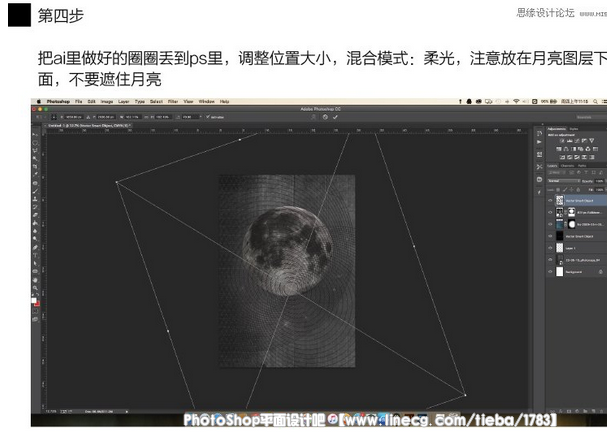Click the lock all padlock icon

click(578, 190)
